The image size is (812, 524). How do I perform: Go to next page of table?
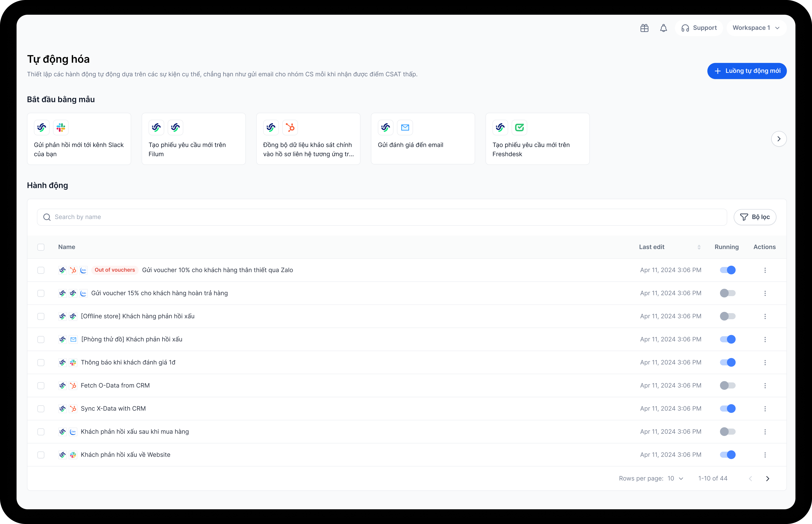click(767, 478)
